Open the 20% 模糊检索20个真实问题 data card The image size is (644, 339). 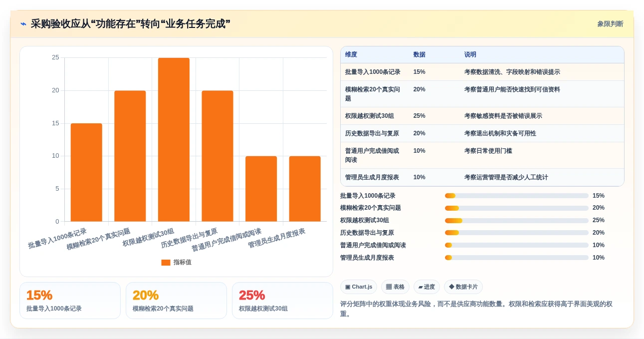pyautogui.click(x=177, y=301)
